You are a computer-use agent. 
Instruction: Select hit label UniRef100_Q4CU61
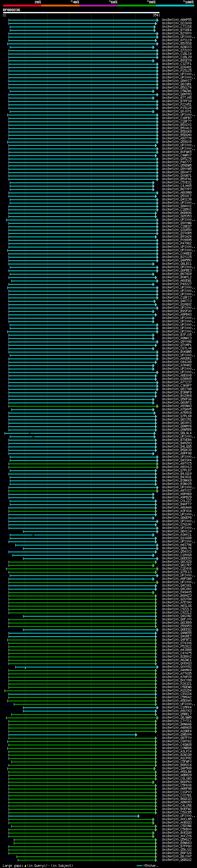[x=177, y=585]
